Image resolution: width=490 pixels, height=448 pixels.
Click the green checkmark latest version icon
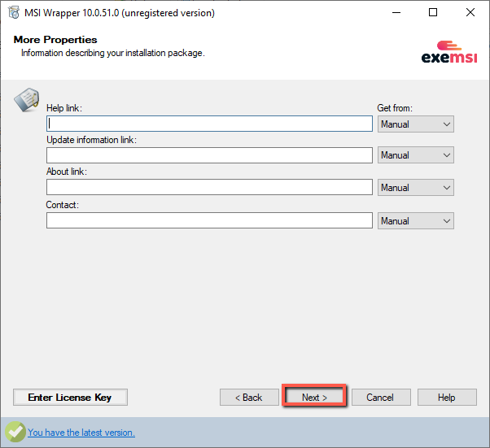coord(15,432)
